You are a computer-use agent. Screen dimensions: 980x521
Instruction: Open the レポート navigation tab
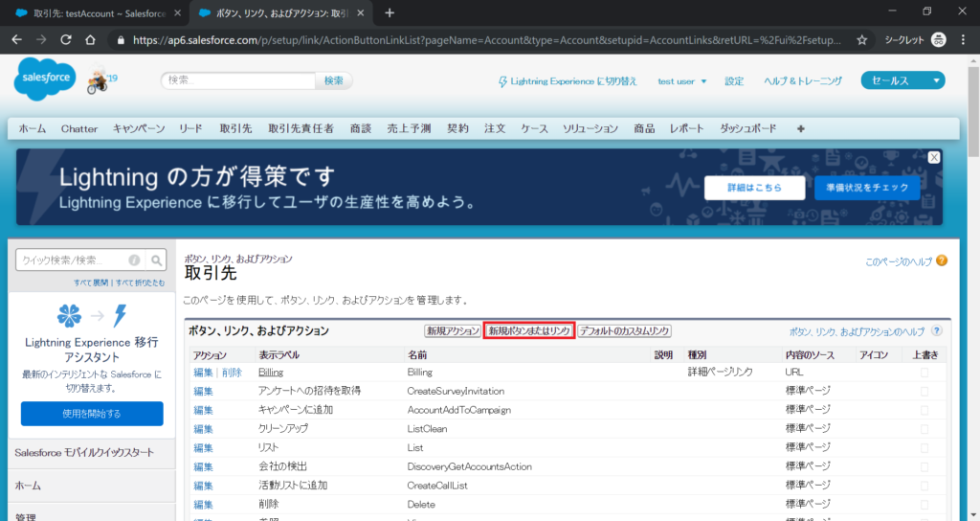pyautogui.click(x=686, y=128)
